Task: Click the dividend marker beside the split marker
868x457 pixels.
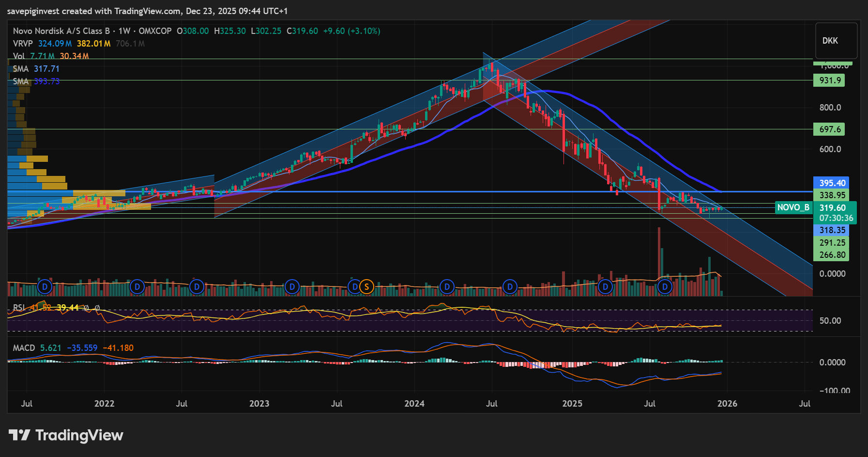Action: (355, 287)
